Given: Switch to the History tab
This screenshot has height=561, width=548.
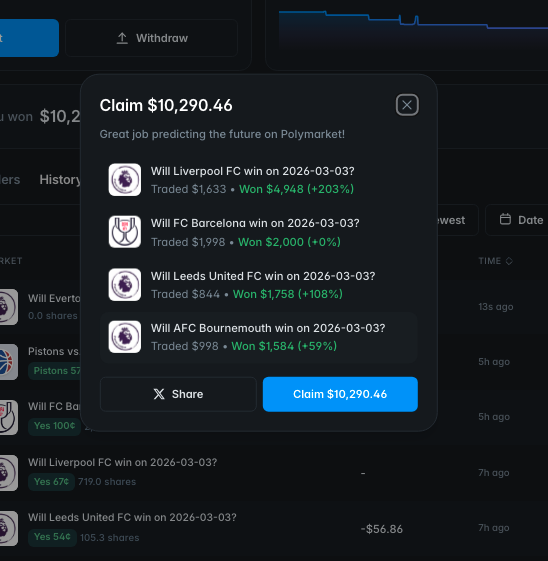Looking at the screenshot, I should point(60,180).
